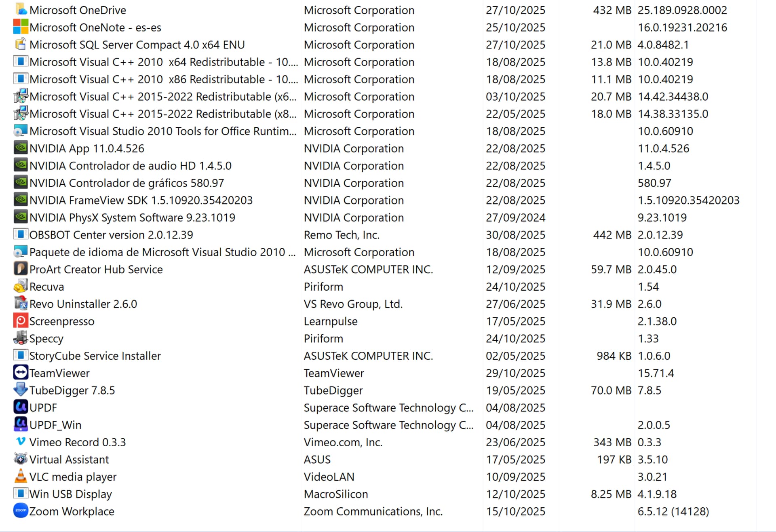Viewport: 776px width, 532px height.
Task: Click the Vimeo Record V icon
Action: pyautogui.click(x=21, y=441)
